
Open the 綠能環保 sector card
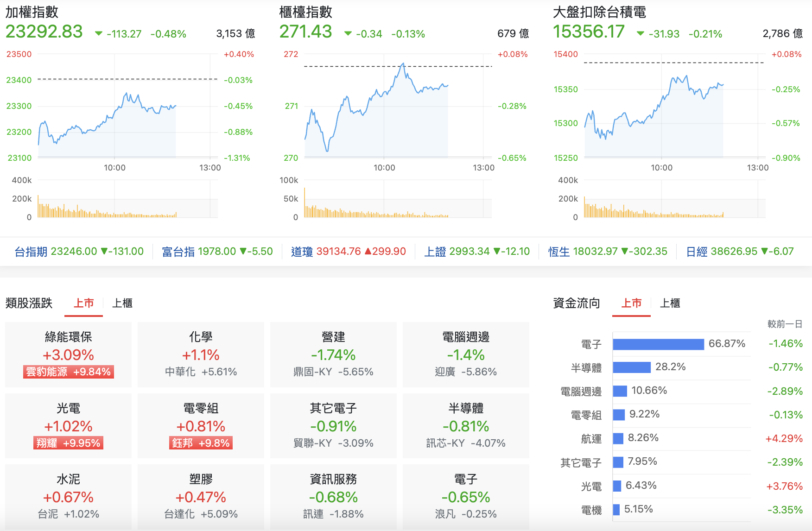[x=69, y=354]
